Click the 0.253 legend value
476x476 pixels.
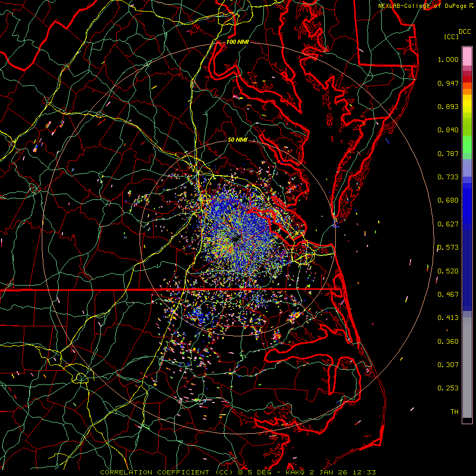click(x=448, y=388)
